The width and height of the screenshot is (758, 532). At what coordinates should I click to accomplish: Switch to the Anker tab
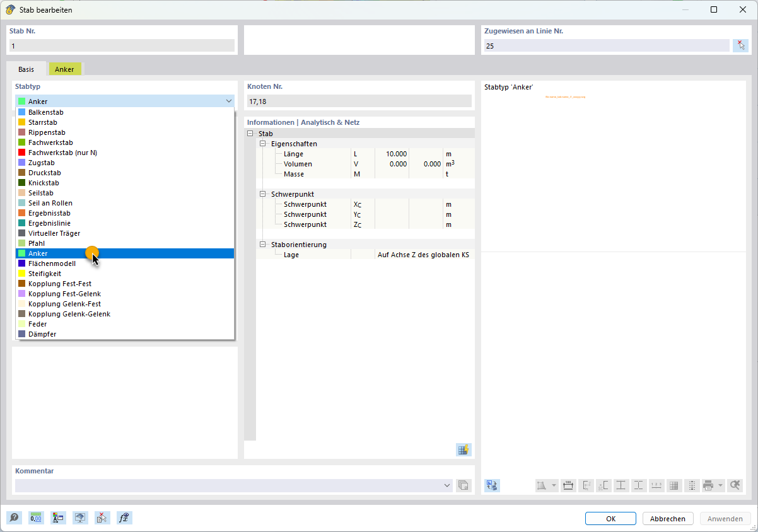pos(65,69)
